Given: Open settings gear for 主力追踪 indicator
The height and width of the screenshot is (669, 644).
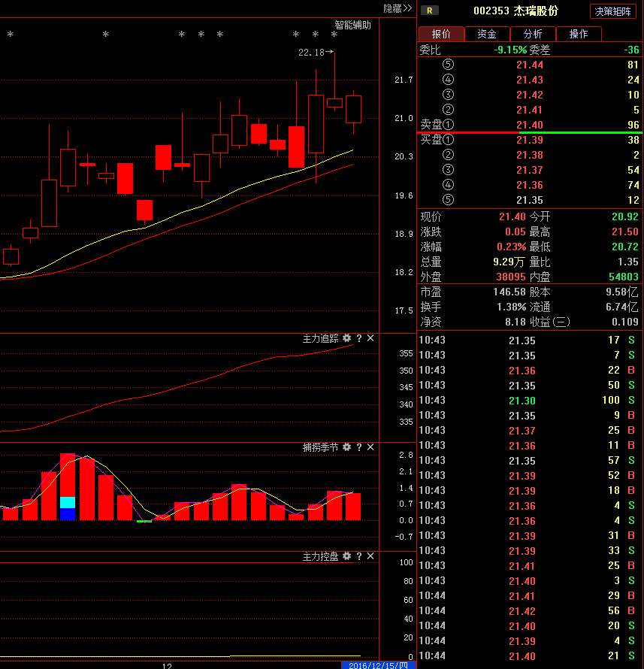Looking at the screenshot, I should point(346,339).
